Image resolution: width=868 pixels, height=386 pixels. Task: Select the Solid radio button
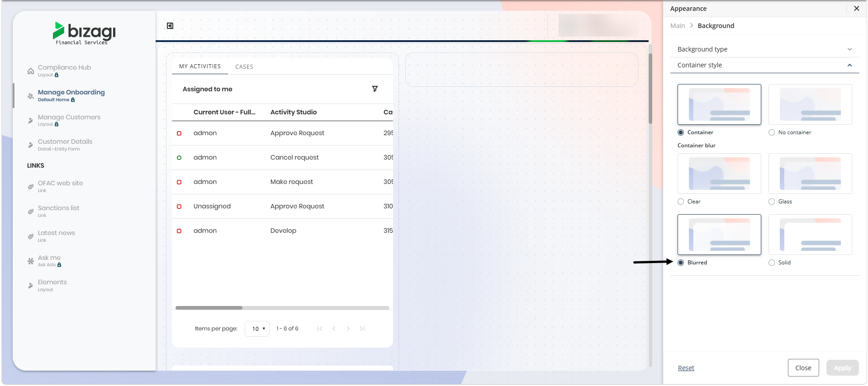click(772, 263)
